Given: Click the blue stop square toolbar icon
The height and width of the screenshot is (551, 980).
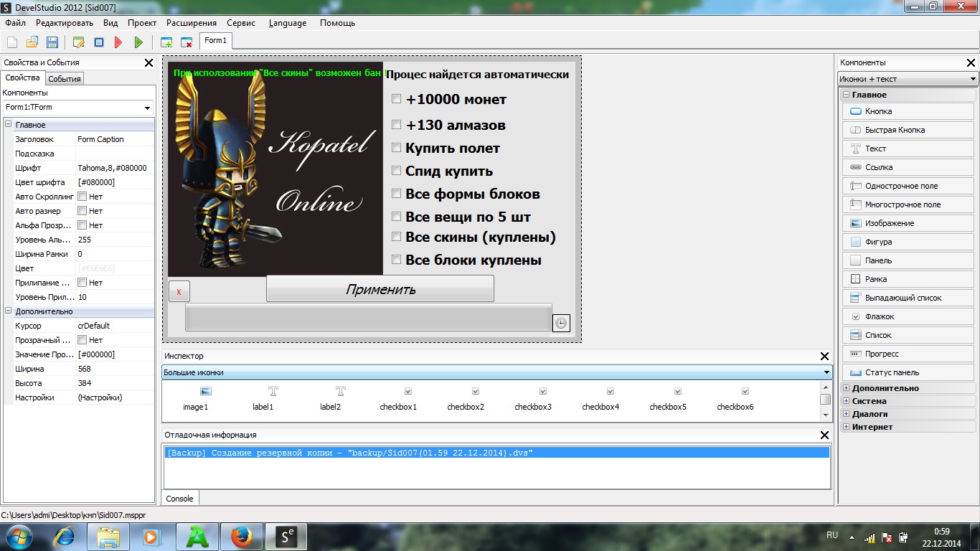Looking at the screenshot, I should (99, 42).
